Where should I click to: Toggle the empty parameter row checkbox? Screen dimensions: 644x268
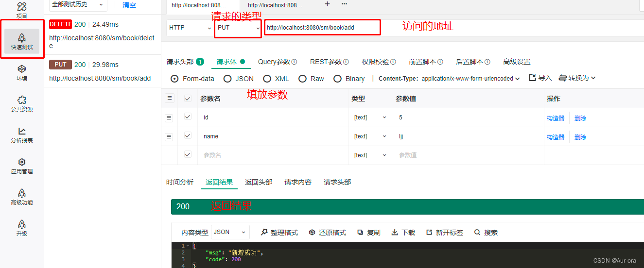(188, 155)
